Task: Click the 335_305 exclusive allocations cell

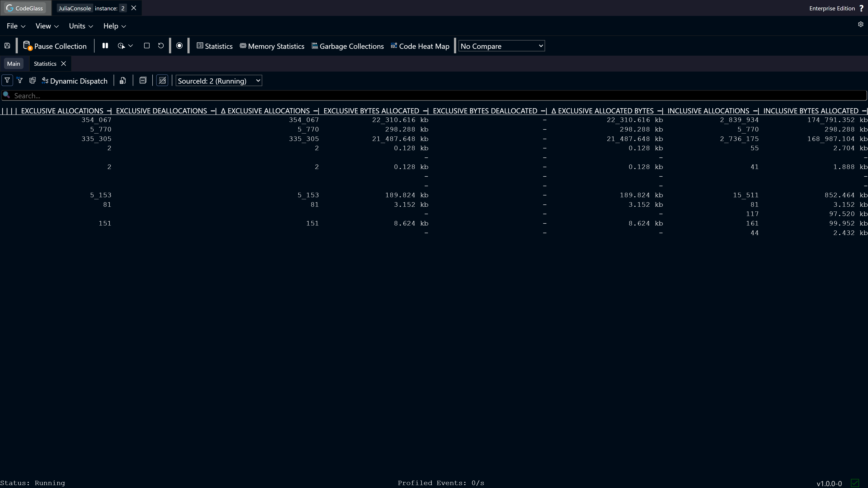Action: (96, 139)
